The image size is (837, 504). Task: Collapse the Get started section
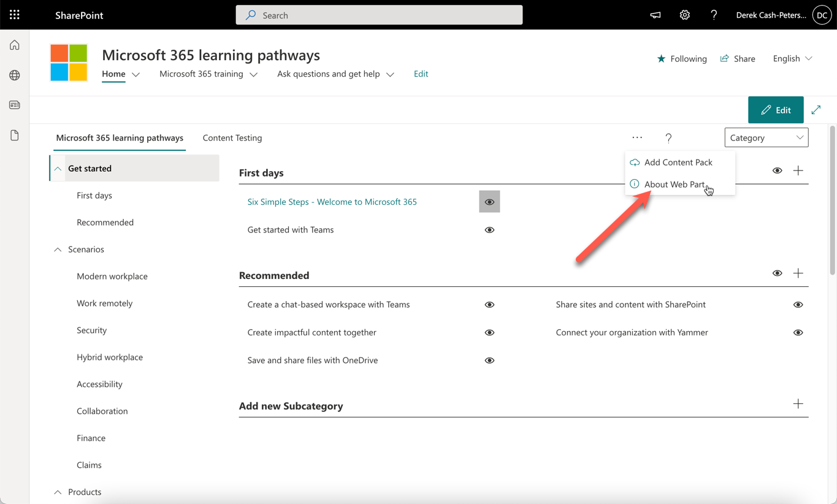pos(58,168)
